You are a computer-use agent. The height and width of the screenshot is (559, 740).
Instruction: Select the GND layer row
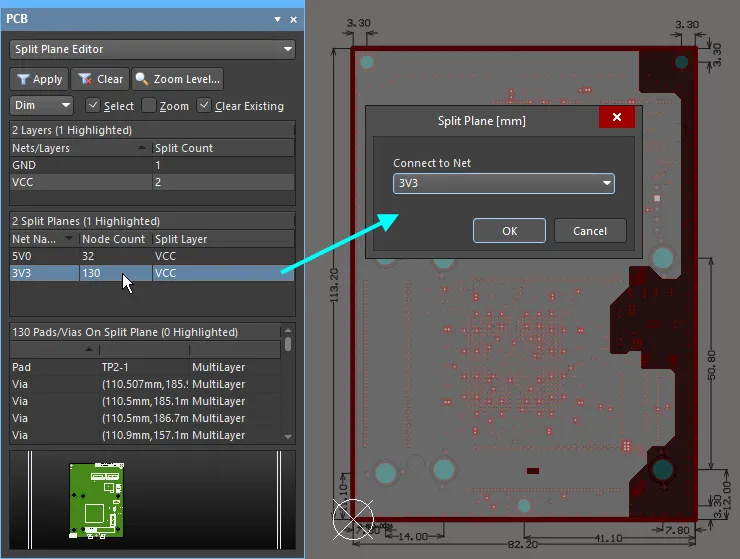click(x=152, y=165)
